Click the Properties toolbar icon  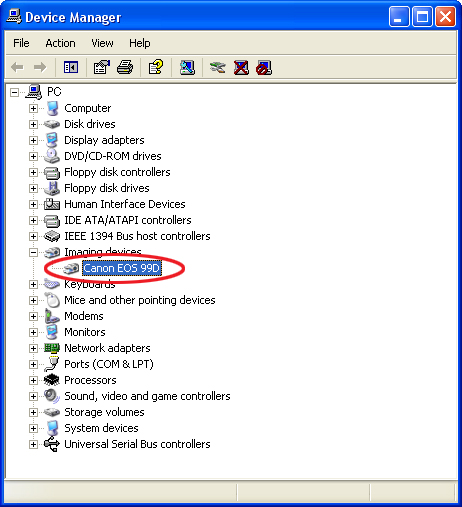point(102,67)
